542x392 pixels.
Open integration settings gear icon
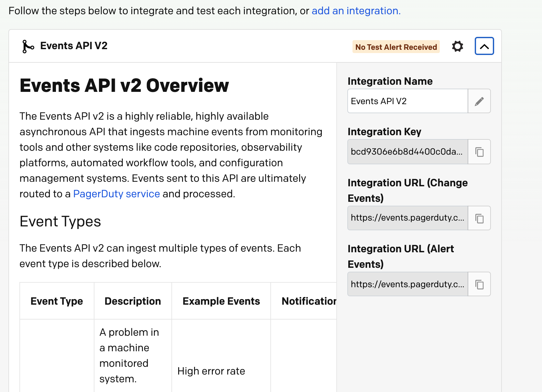458,46
